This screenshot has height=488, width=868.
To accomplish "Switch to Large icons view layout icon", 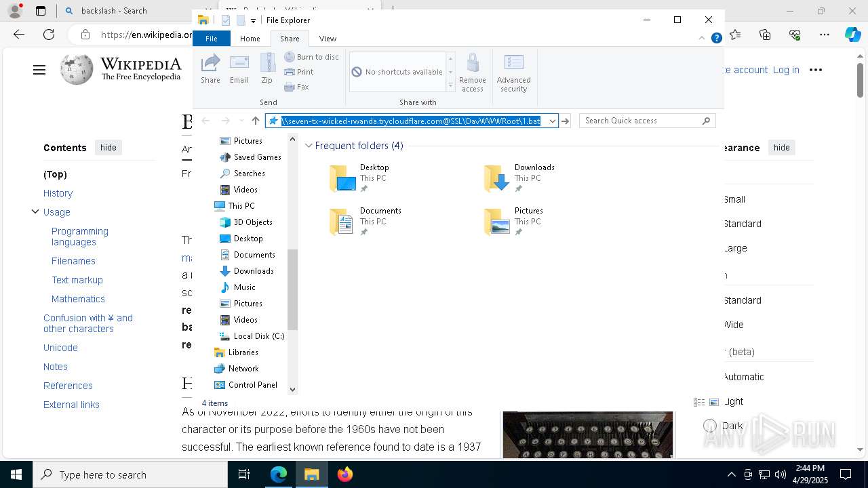I will pos(713,402).
